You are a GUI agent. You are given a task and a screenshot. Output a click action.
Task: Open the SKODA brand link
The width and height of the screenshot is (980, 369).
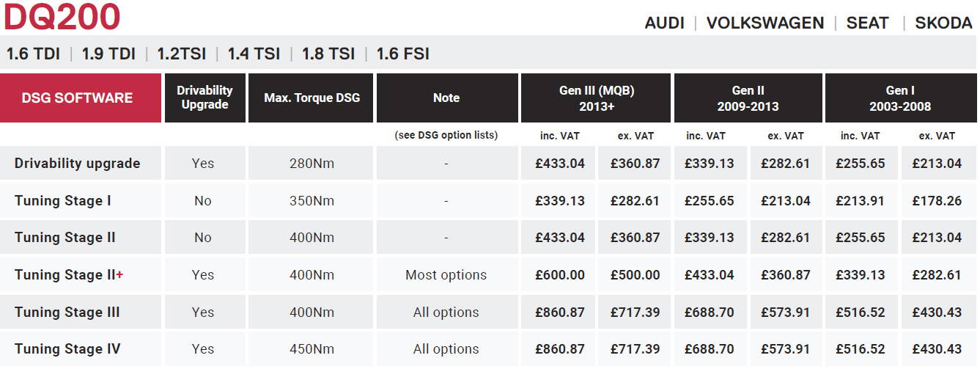coord(943,23)
